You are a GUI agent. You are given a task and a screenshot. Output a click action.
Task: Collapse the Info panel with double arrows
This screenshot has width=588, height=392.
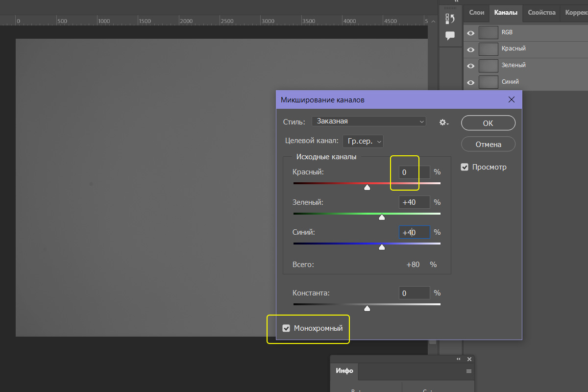pos(459,359)
